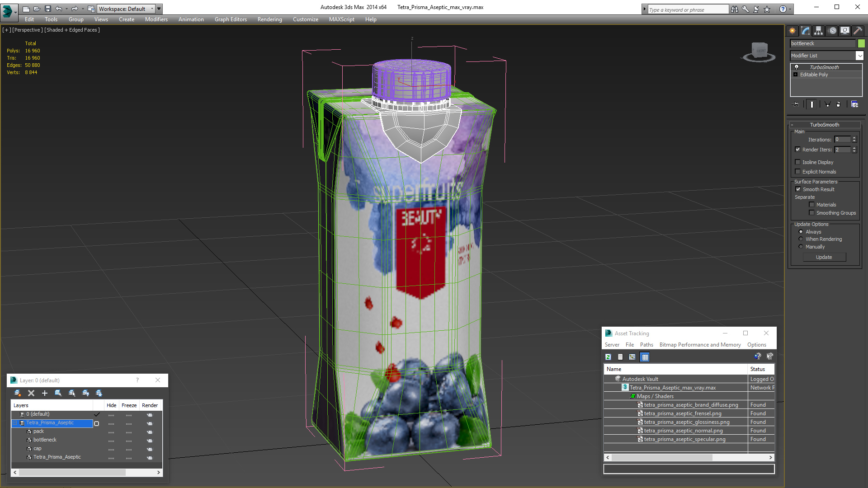Click the keyword search field
Viewport: 868px width, 488px height.
point(688,9)
